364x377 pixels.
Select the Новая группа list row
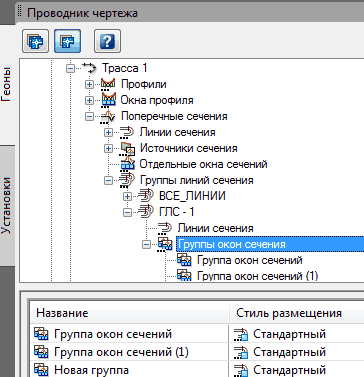coord(129,370)
